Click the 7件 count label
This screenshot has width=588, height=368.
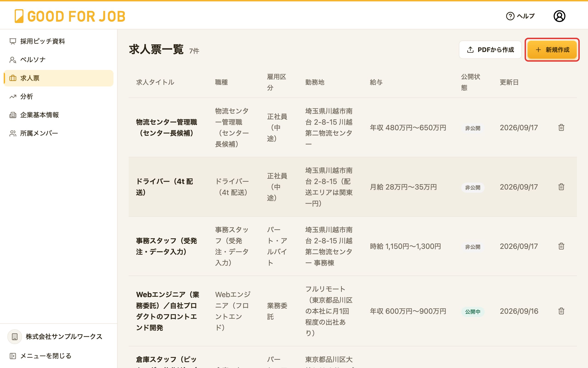click(x=194, y=51)
